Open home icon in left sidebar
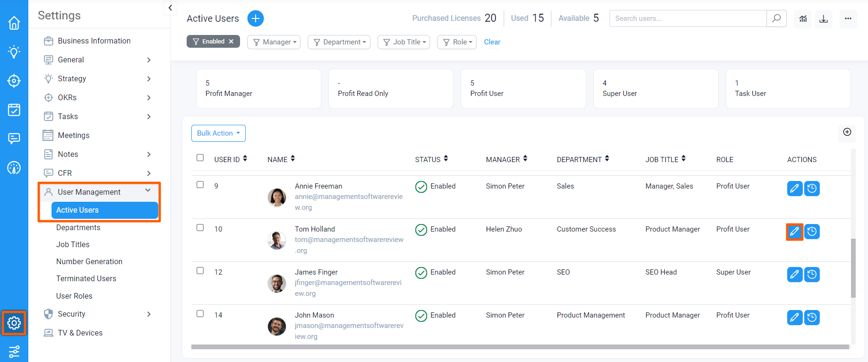 (14, 23)
